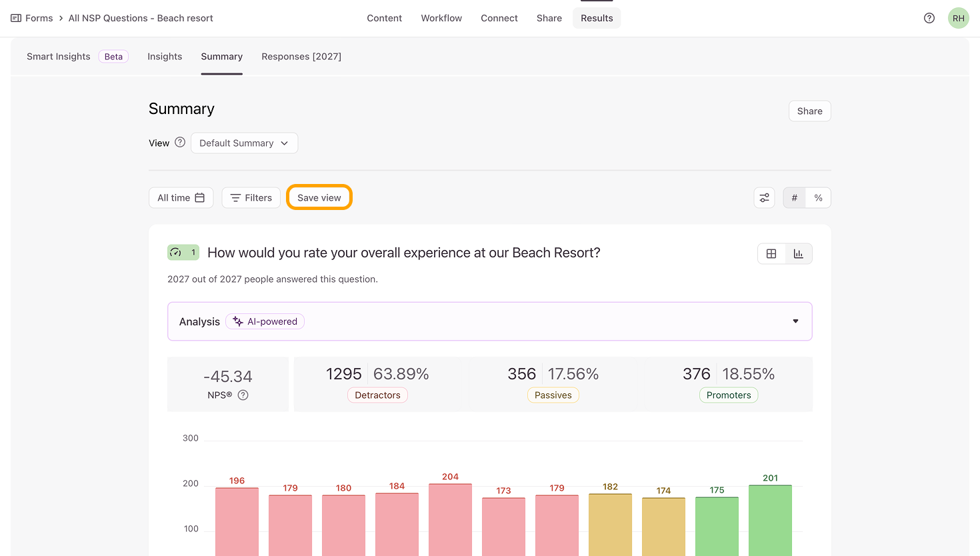Switch question to bar chart view icon

coord(798,254)
